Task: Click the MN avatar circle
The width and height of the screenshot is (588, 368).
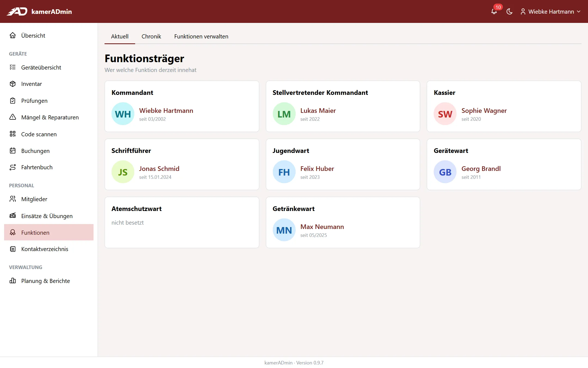Action: point(284,230)
